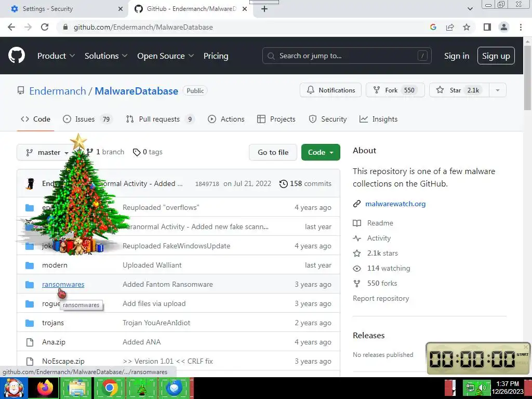The image size is (532, 399).
Task: Open the NoEscape.zip file
Action: click(63, 362)
